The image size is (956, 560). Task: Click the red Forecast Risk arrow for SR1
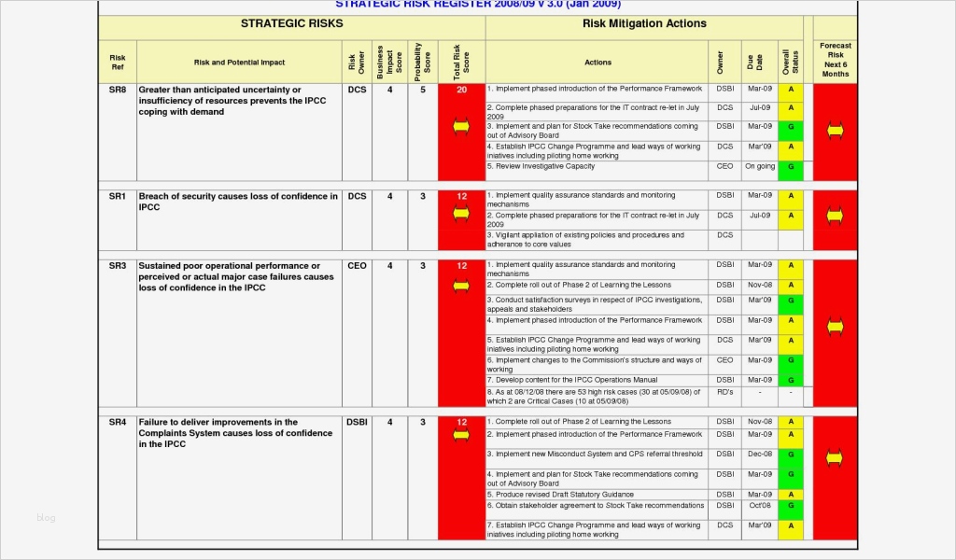(835, 216)
